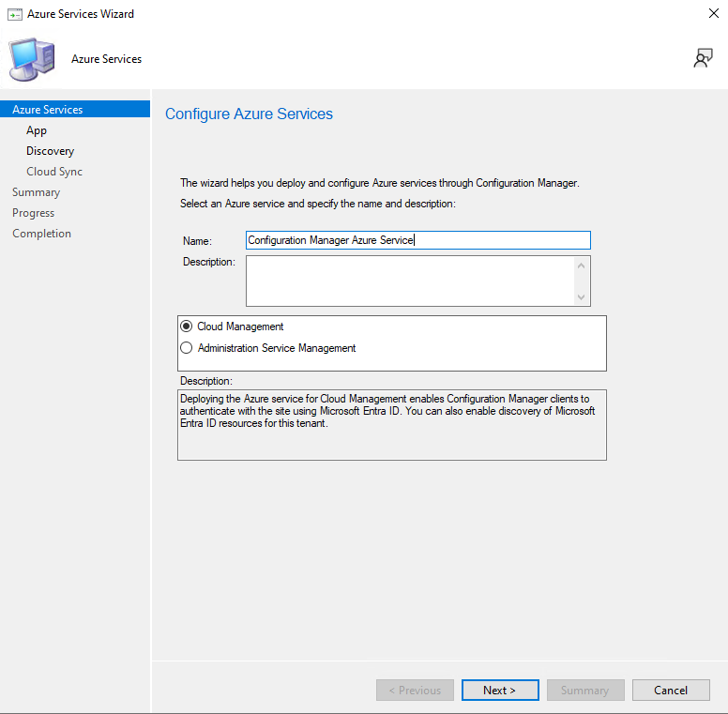Select Progress step in navigation pane
This screenshot has width=728, height=714.
33,213
